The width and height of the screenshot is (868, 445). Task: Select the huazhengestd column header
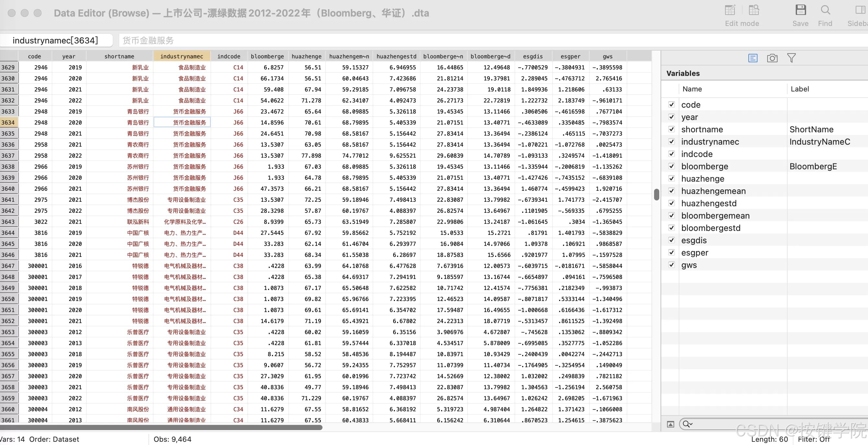pyautogui.click(x=396, y=56)
